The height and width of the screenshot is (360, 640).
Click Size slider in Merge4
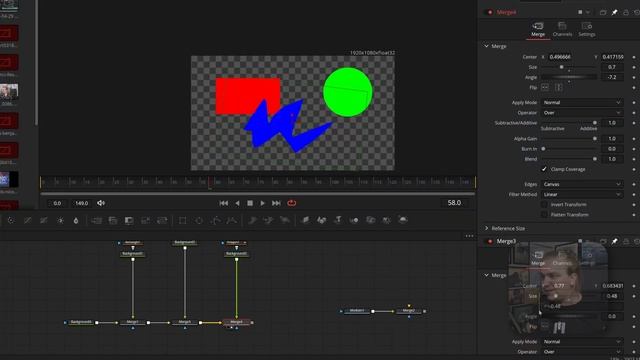[x=569, y=67]
